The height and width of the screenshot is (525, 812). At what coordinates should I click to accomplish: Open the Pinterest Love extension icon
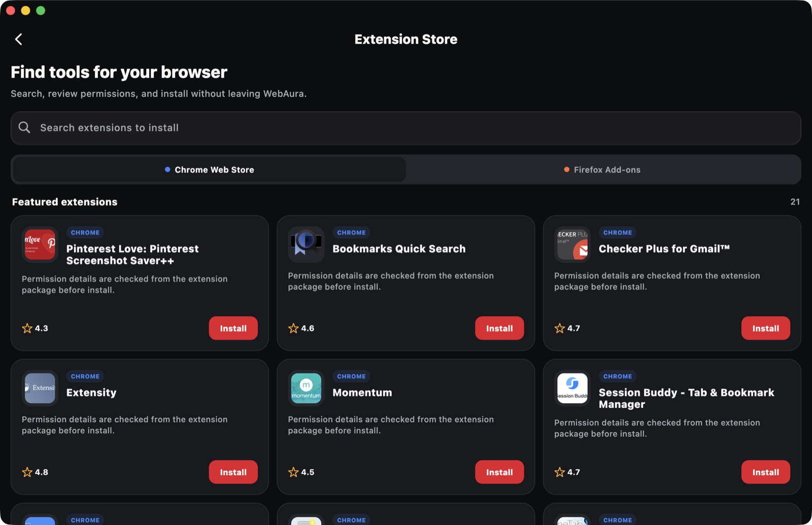(40, 244)
